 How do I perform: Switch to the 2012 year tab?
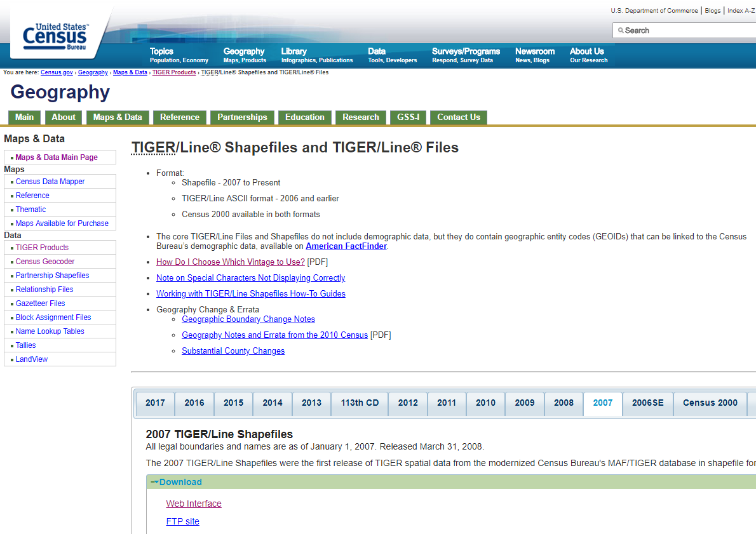coord(408,403)
